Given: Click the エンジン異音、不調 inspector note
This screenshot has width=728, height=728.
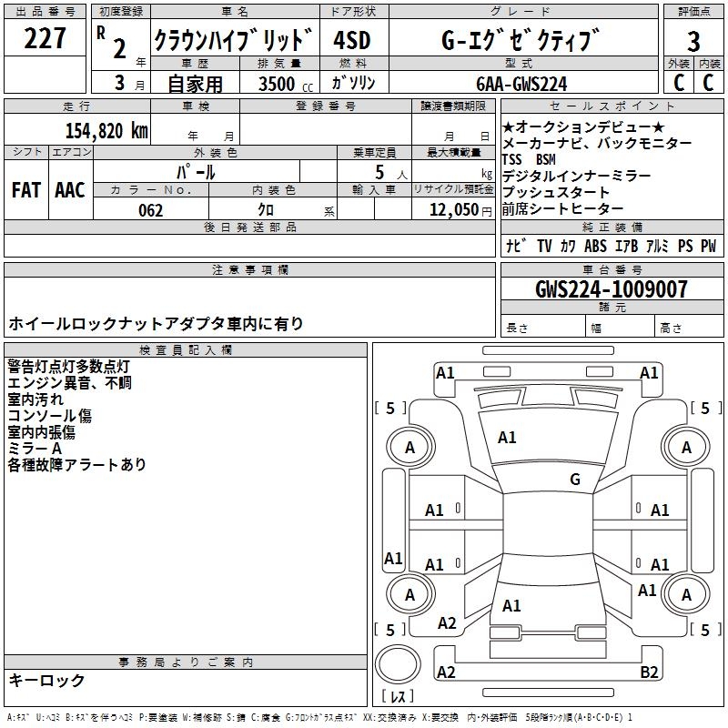Looking at the screenshot, I should coord(70,382).
